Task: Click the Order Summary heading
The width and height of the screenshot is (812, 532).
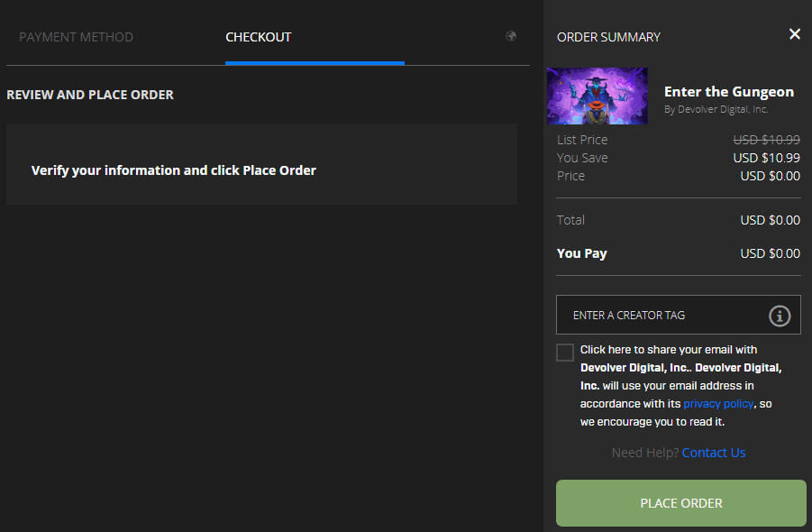Action: [608, 37]
